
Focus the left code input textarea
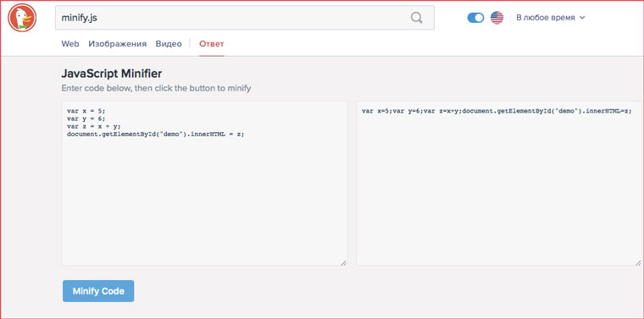coord(204,184)
